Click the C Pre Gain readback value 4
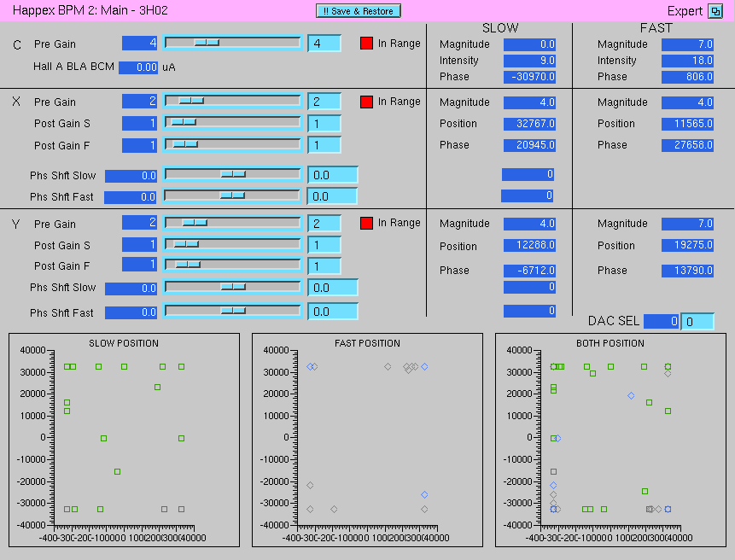Image resolution: width=735 pixels, height=560 pixels. (140, 44)
